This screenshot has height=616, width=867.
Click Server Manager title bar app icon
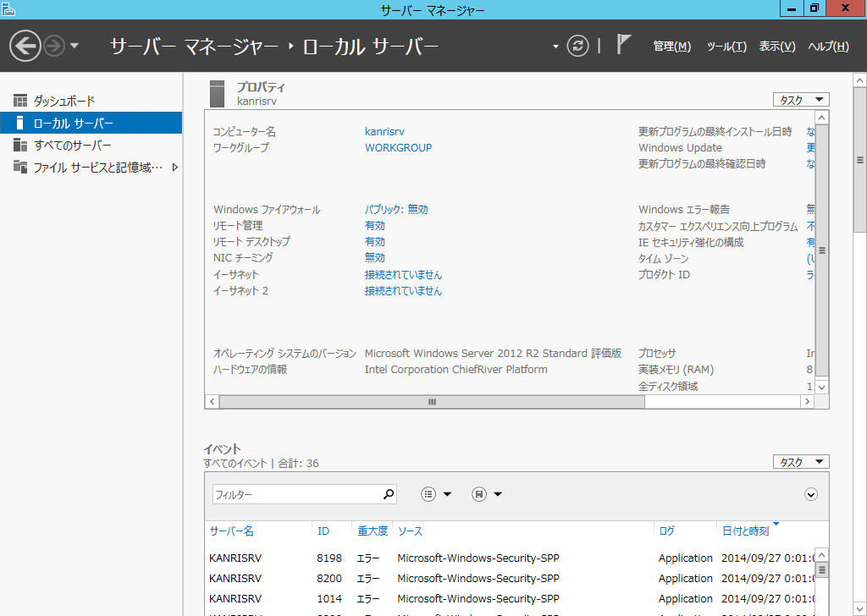pos(8,8)
